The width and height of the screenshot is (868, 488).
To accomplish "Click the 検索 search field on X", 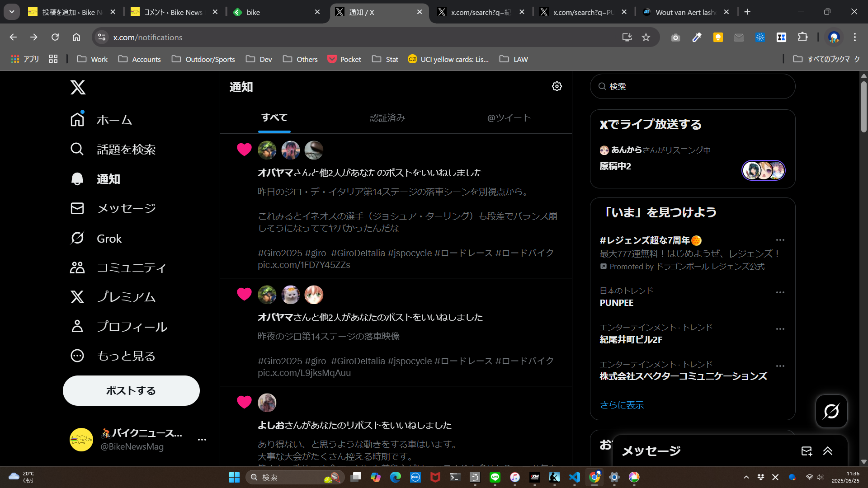I will [x=692, y=86].
